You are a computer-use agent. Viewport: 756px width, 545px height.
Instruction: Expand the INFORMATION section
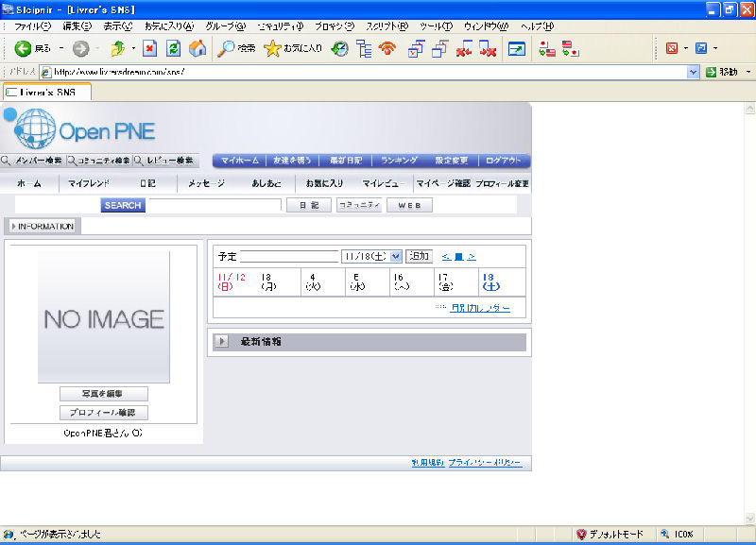coord(41,226)
